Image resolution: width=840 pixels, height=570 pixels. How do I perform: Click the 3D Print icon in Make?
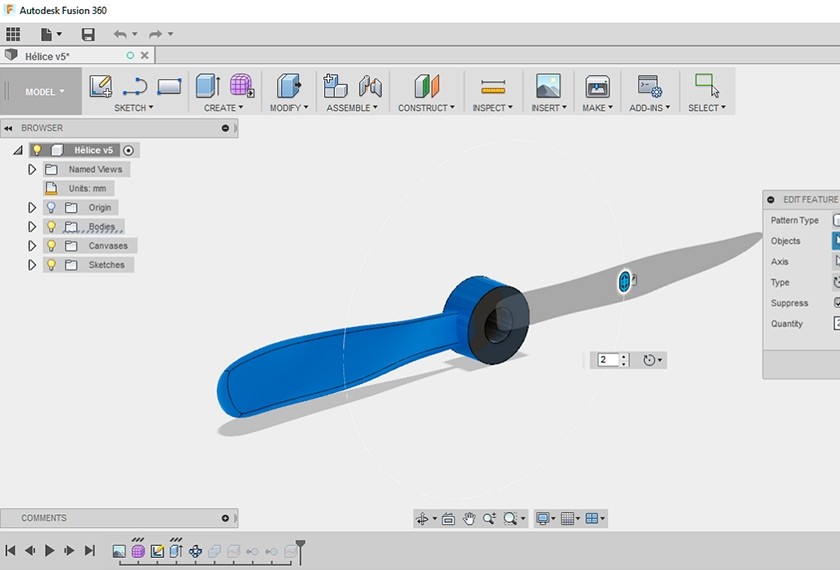(x=597, y=87)
